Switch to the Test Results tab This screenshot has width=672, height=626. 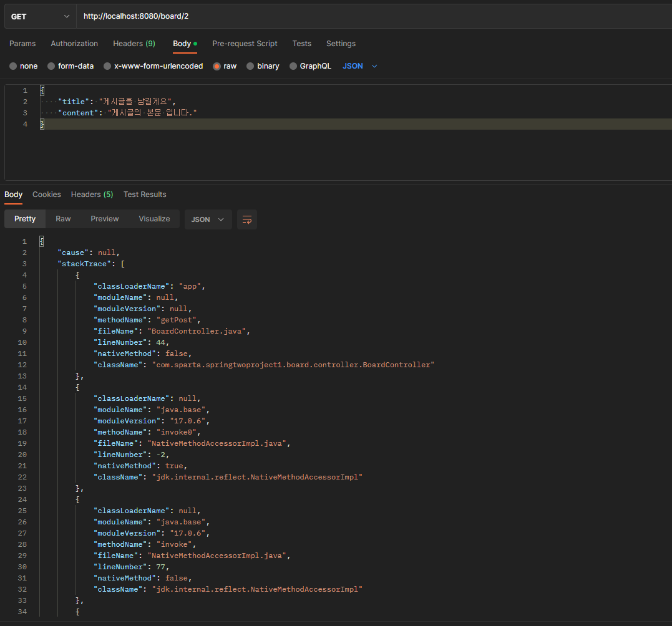click(145, 195)
